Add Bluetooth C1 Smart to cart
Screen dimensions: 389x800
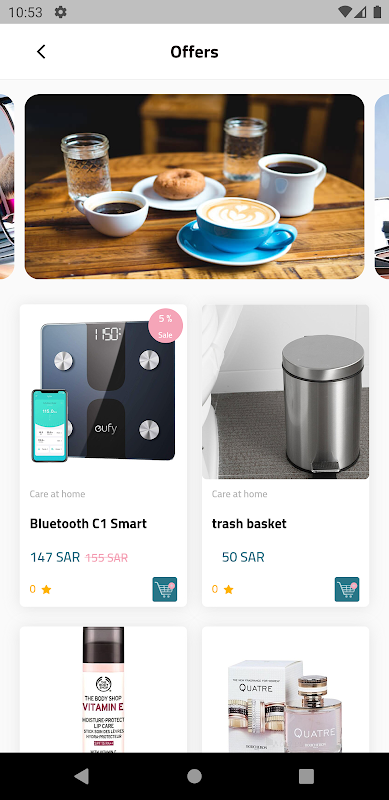tap(164, 589)
